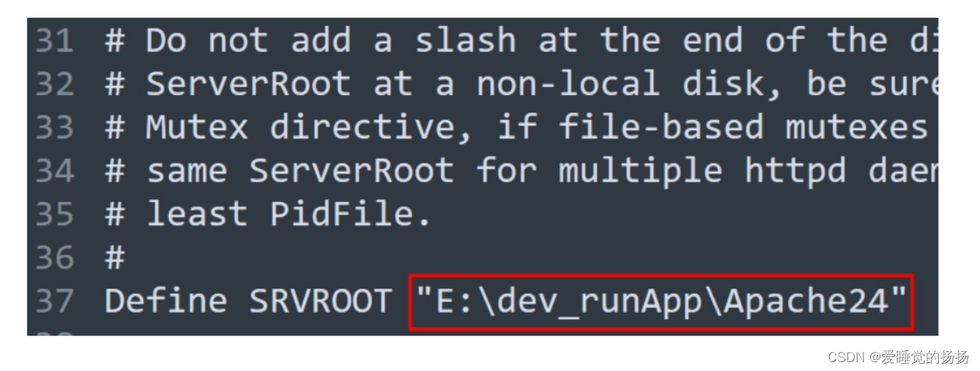980x371 pixels.
Task: Click the word Mutex on line 33
Action: [x=198, y=128]
